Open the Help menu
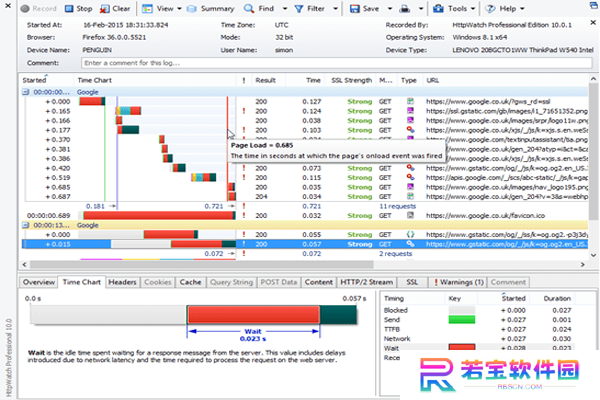This screenshot has height=400, width=600. pos(505,8)
